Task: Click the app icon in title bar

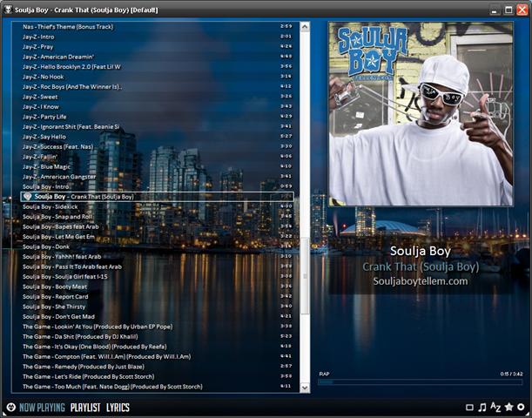Action: pos(8,10)
